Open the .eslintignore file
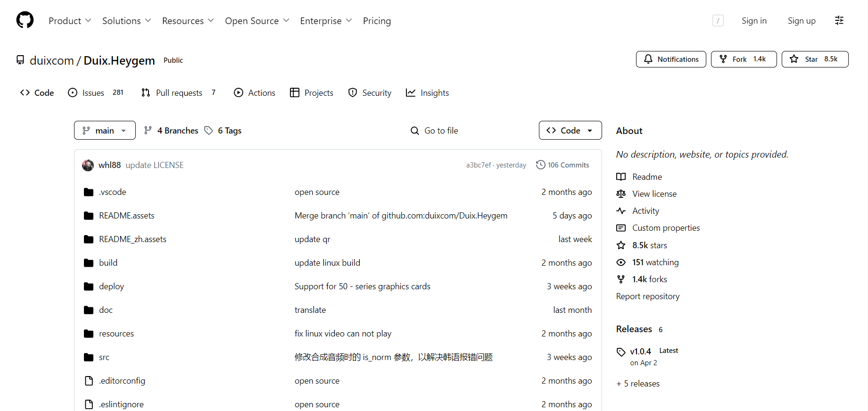 pos(121,404)
